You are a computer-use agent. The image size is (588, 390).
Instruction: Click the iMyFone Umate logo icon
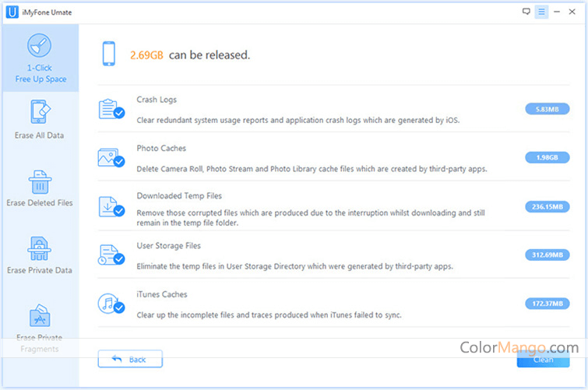[11, 12]
